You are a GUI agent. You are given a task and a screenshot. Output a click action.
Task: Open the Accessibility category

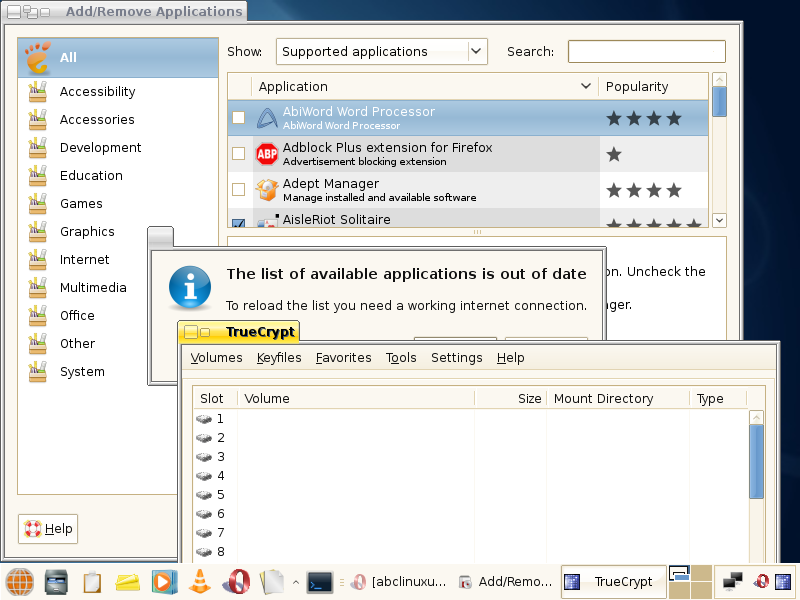click(x=97, y=92)
